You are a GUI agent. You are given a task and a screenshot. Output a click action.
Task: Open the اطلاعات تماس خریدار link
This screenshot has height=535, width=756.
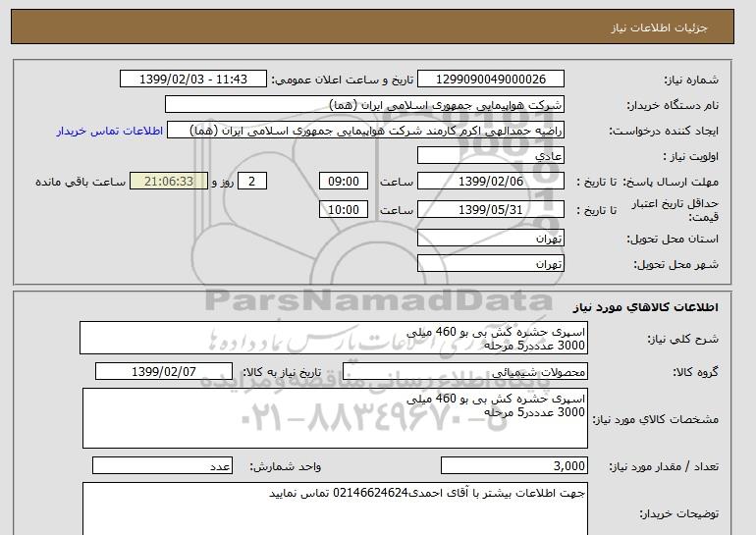pyautogui.click(x=109, y=132)
